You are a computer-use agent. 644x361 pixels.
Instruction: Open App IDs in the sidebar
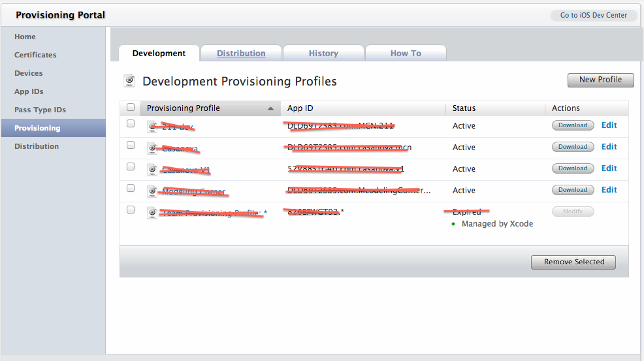click(29, 91)
